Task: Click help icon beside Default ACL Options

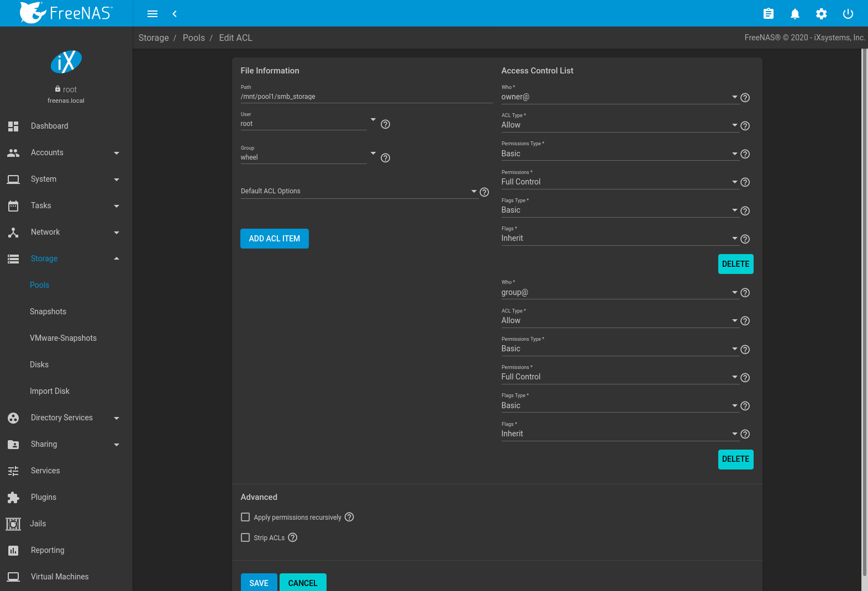Action: [485, 192]
